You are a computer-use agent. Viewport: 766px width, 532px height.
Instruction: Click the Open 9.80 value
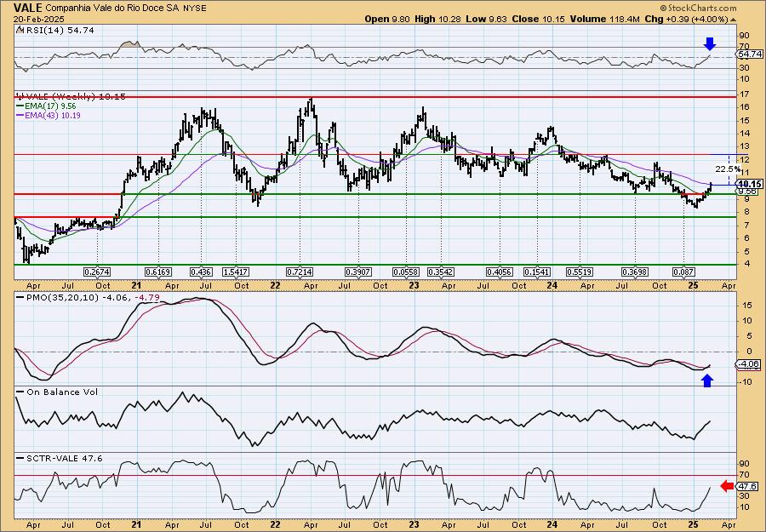(387, 19)
